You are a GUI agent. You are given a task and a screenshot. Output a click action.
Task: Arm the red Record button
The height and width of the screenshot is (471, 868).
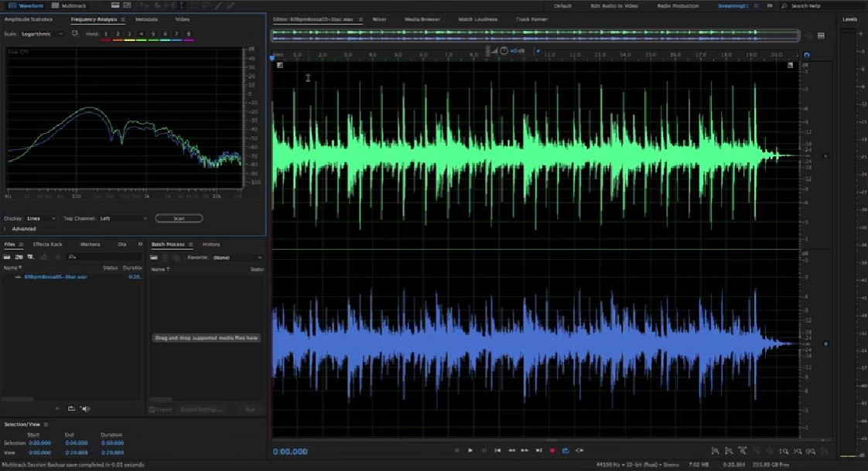click(552, 451)
